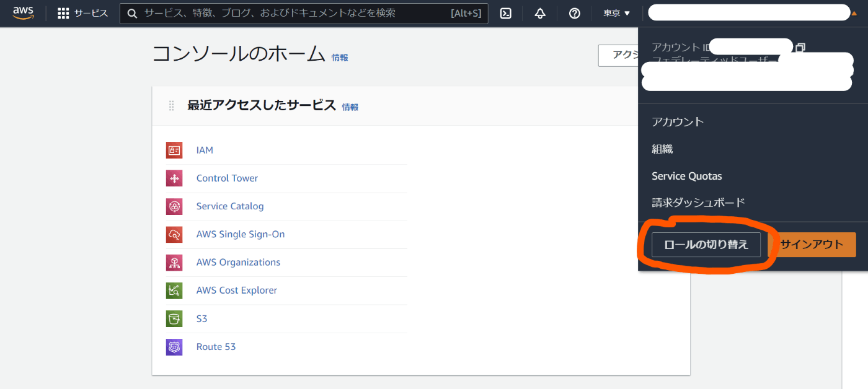Screen dimensions: 868x389
Task: Open the AWS Organizations link
Action: pyautogui.click(x=238, y=263)
